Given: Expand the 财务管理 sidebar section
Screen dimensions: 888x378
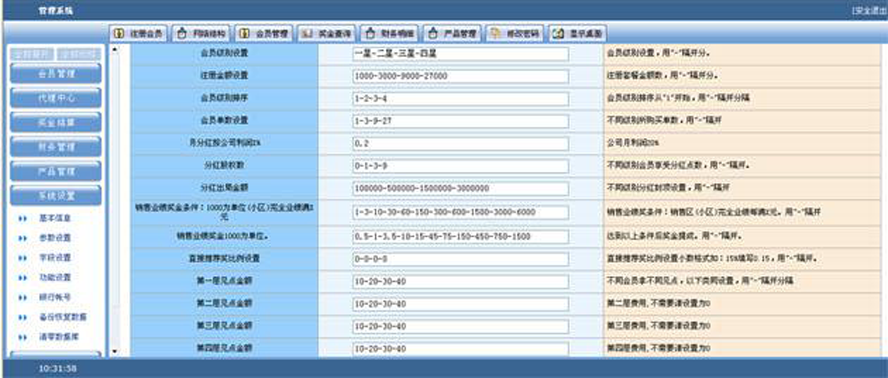Looking at the screenshot, I should tap(56, 147).
